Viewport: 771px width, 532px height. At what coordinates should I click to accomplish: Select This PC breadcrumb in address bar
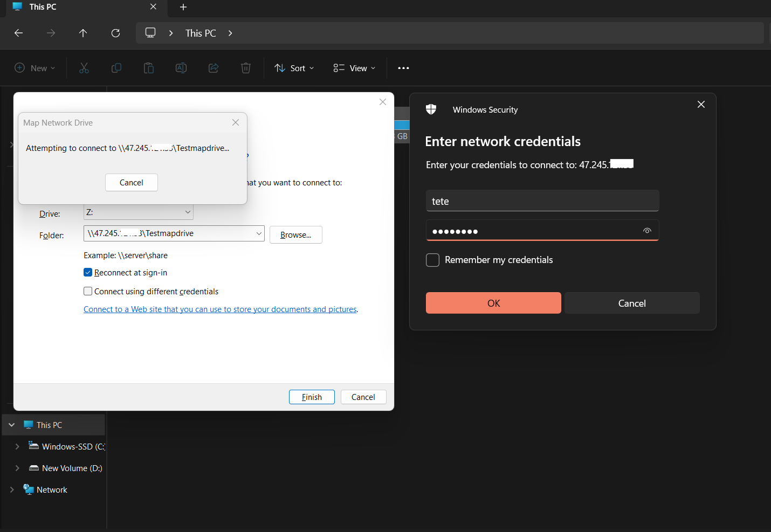coord(201,33)
